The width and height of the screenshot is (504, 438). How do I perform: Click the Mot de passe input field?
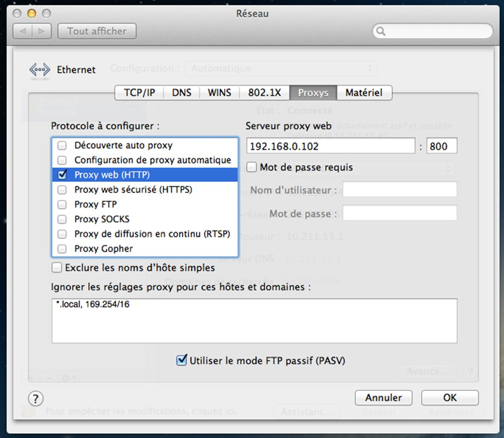click(x=400, y=213)
